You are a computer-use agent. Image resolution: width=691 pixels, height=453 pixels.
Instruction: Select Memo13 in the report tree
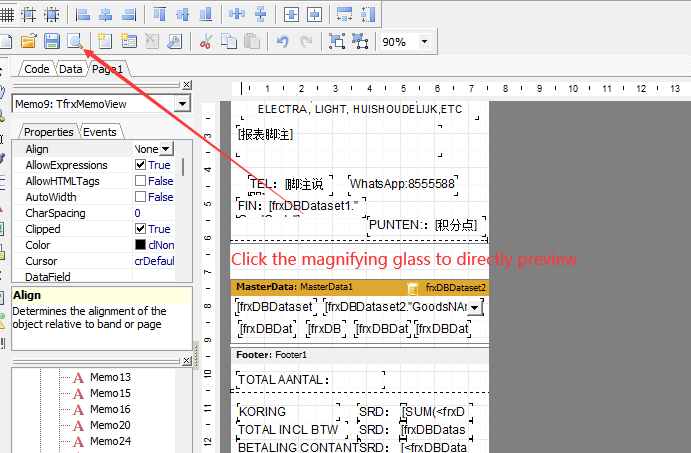[110, 377]
